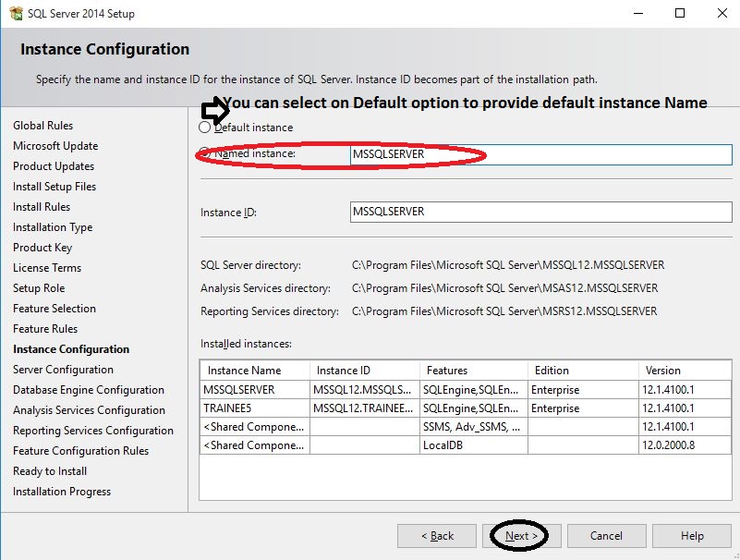Image resolution: width=740 pixels, height=560 pixels.
Task: Go back to the previous step
Action: click(437, 536)
